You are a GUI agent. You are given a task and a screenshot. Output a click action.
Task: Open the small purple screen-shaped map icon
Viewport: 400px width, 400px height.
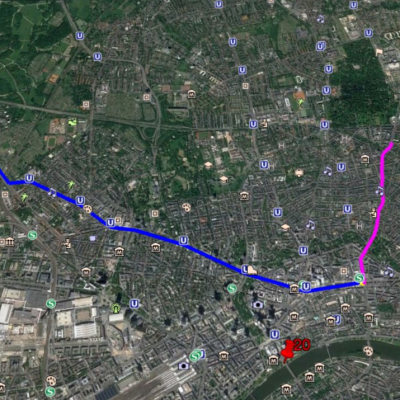93,238
